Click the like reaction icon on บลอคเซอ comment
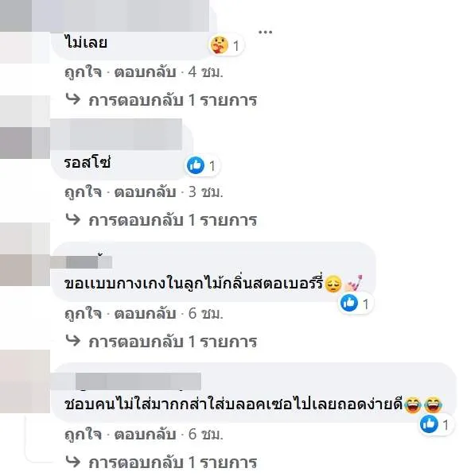Image resolution: width=459 pixels, height=476 pixels. (429, 424)
